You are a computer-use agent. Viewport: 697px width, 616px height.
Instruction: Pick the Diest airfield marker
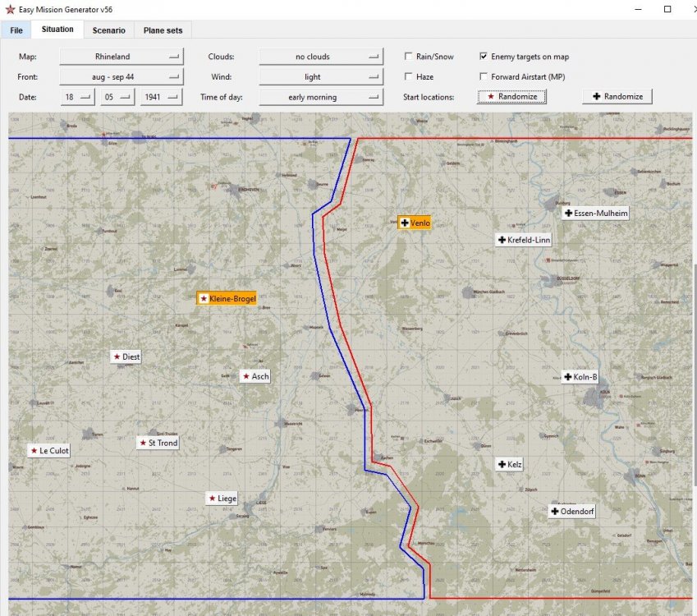pyautogui.click(x=126, y=356)
